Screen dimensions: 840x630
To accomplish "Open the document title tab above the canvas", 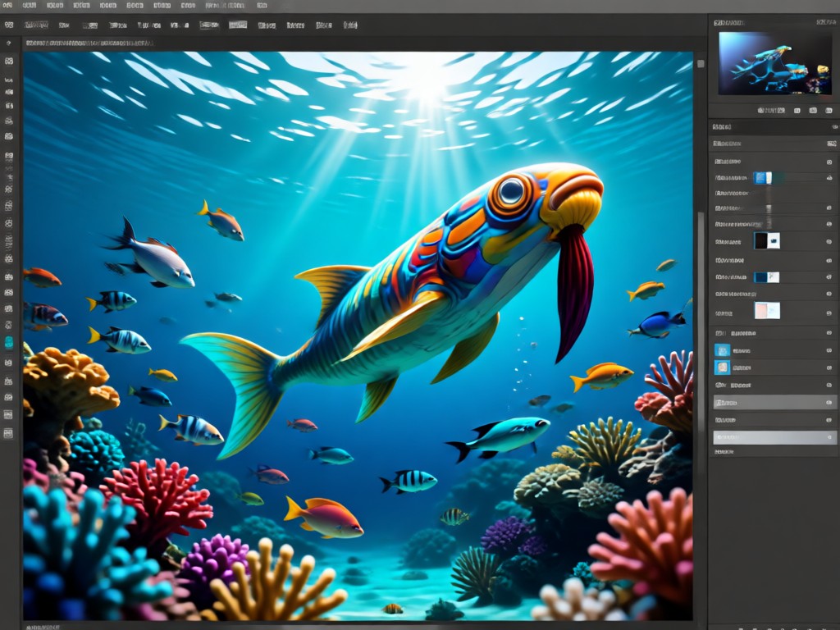I will tap(89, 43).
